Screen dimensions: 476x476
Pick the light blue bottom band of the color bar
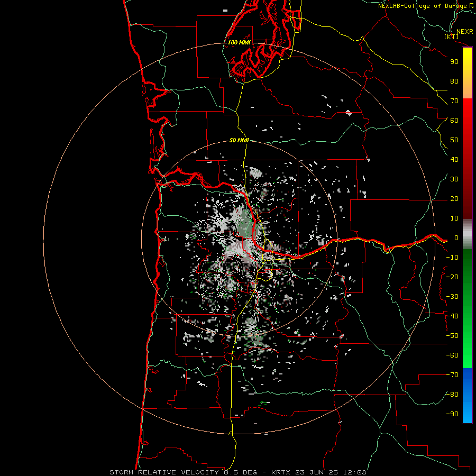coord(467,413)
